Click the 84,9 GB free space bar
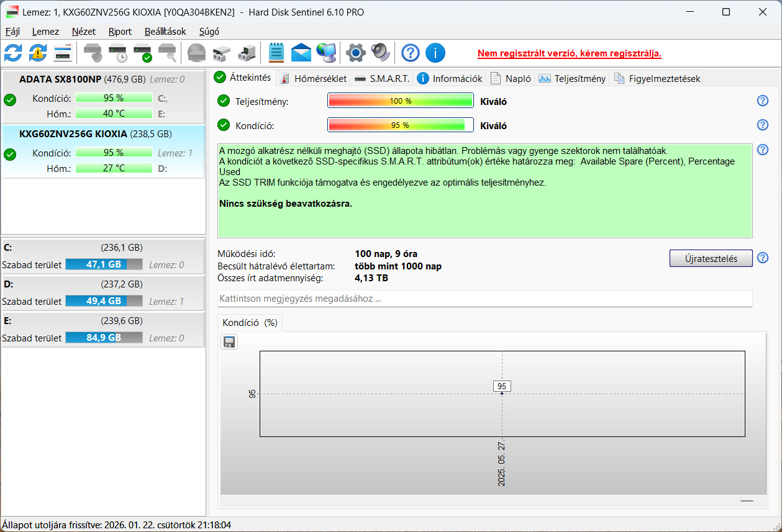This screenshot has width=782, height=532. click(x=104, y=338)
